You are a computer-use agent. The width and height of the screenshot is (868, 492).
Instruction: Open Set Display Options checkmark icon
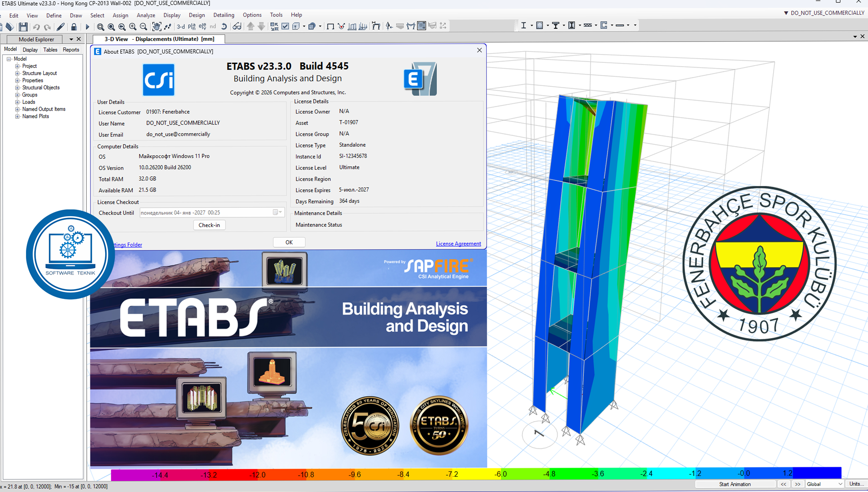coord(285,26)
